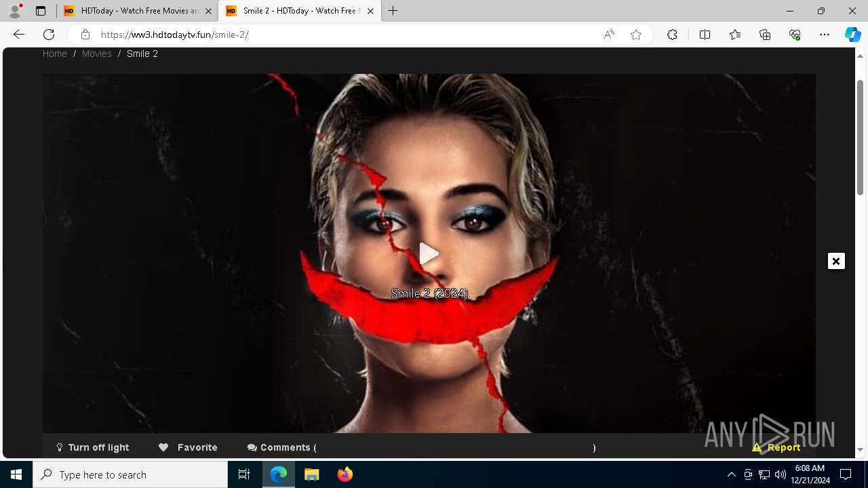Viewport: 868px width, 488px height.
Task: Open a new browser tab
Action: [x=393, y=11]
